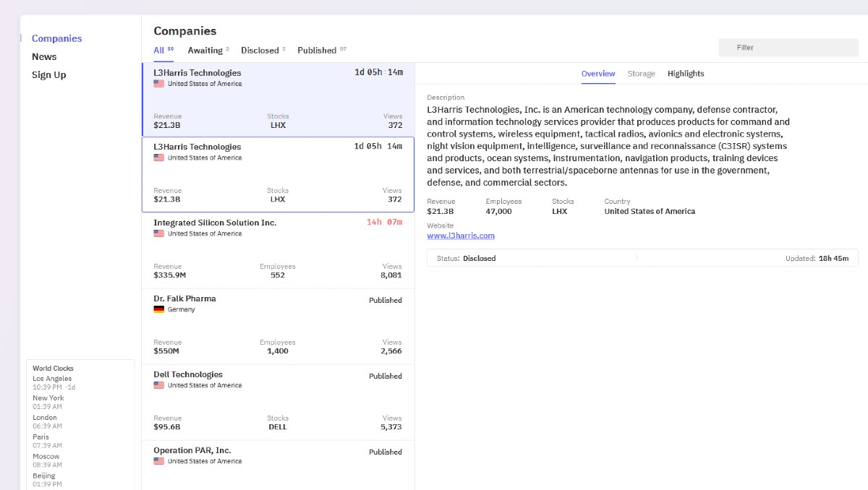Open the Storage tab
This screenshot has height=490, width=868.
click(641, 74)
